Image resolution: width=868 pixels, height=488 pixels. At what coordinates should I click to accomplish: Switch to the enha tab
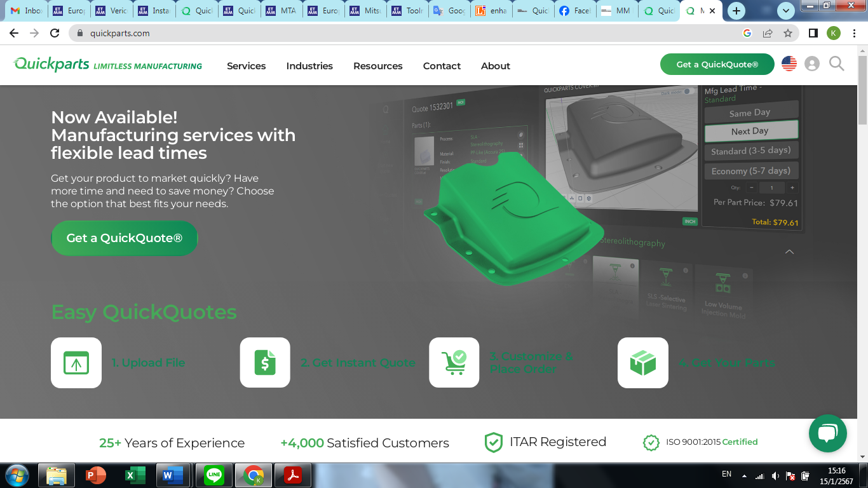[x=491, y=11]
